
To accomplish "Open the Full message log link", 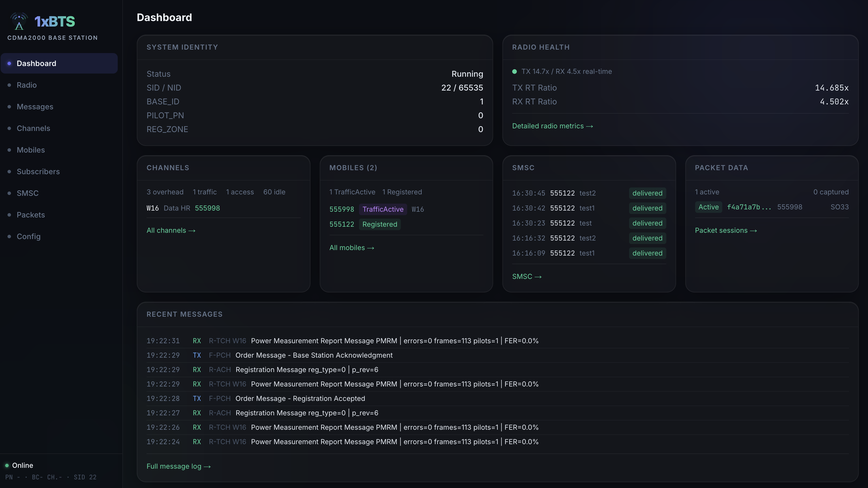I will [x=179, y=466].
